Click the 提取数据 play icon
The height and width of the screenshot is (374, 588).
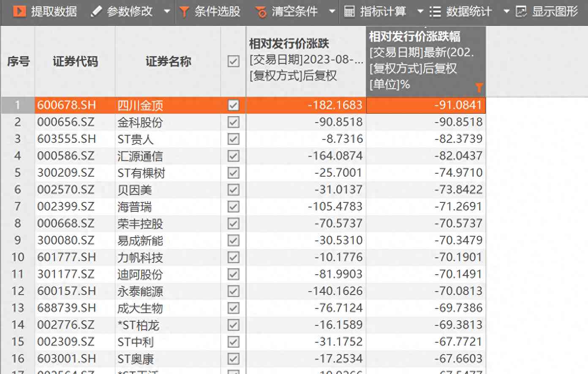[19, 11]
